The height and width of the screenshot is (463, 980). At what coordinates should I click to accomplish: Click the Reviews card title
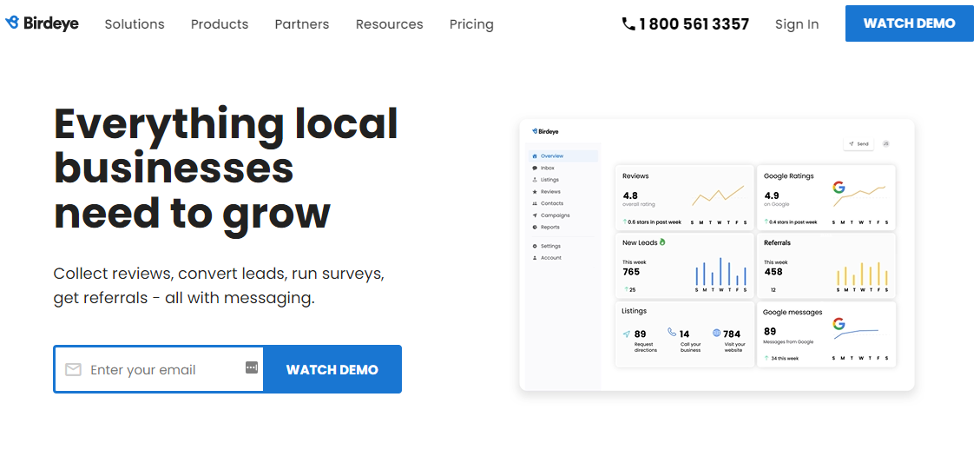pyautogui.click(x=635, y=175)
